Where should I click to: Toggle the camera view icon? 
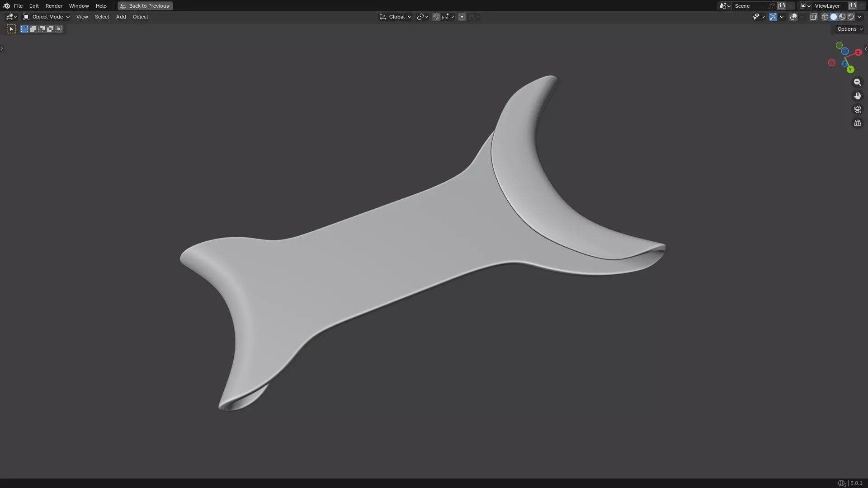[x=857, y=109]
